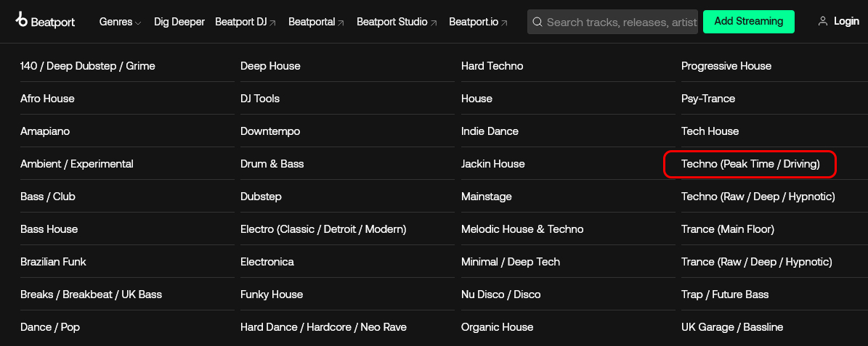868x346 pixels.
Task: Open the Ambient / Experimental genre
Action: (77, 164)
